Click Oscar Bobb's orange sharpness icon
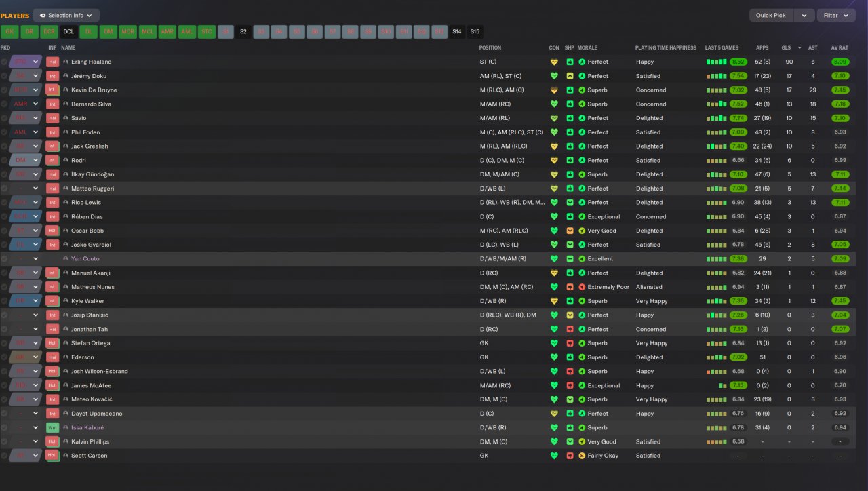868x491 pixels. coord(570,231)
